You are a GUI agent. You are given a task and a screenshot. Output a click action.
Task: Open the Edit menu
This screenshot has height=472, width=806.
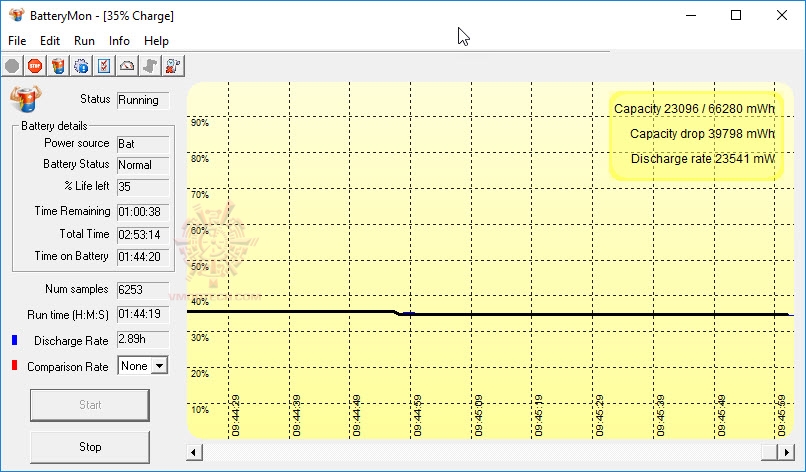(50, 41)
